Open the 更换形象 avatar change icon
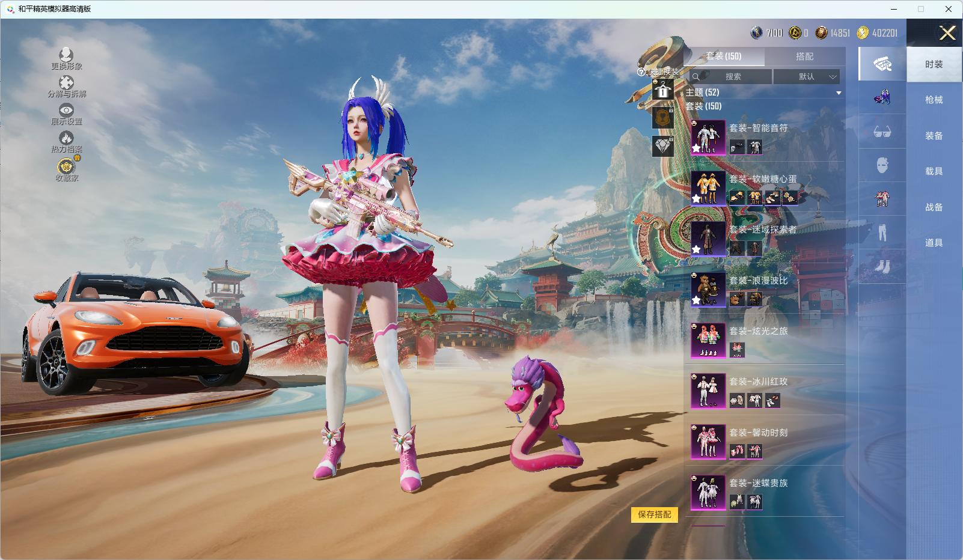The width and height of the screenshot is (963, 560). coord(66,55)
